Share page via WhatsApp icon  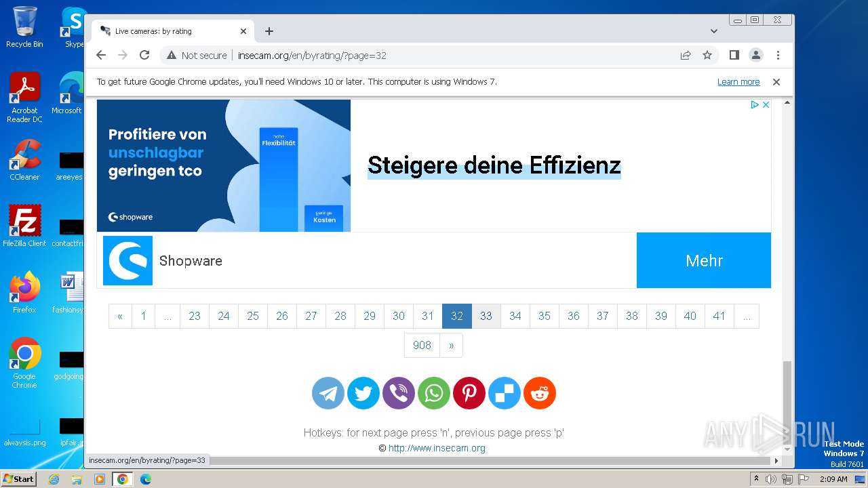pyautogui.click(x=434, y=393)
